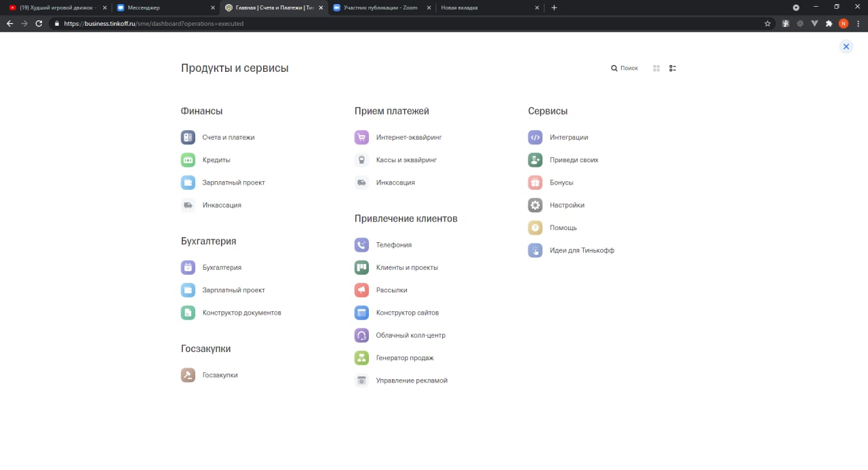Switch to grid view layout
The image size is (868, 470).
tap(656, 68)
